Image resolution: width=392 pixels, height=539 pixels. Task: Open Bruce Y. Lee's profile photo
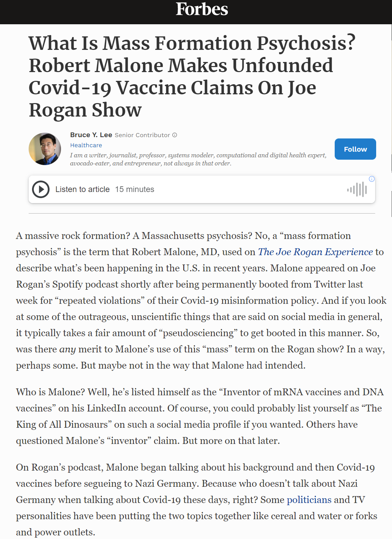pyautogui.click(x=45, y=149)
